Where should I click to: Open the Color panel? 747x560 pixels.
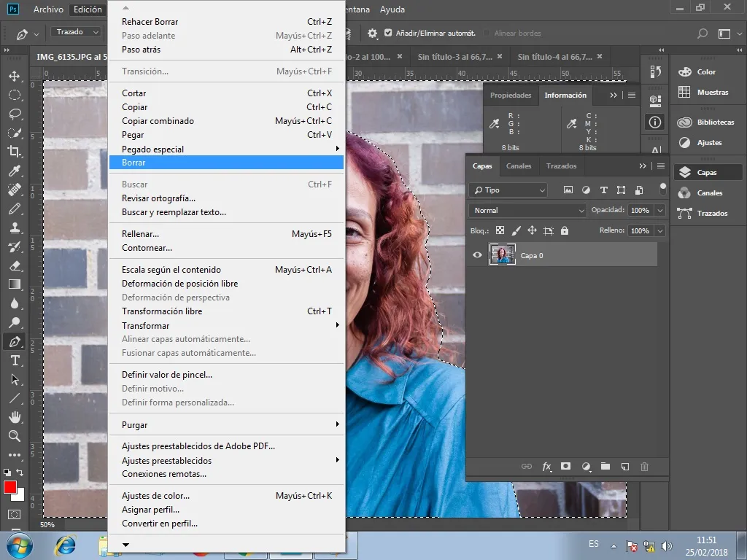pyautogui.click(x=706, y=72)
